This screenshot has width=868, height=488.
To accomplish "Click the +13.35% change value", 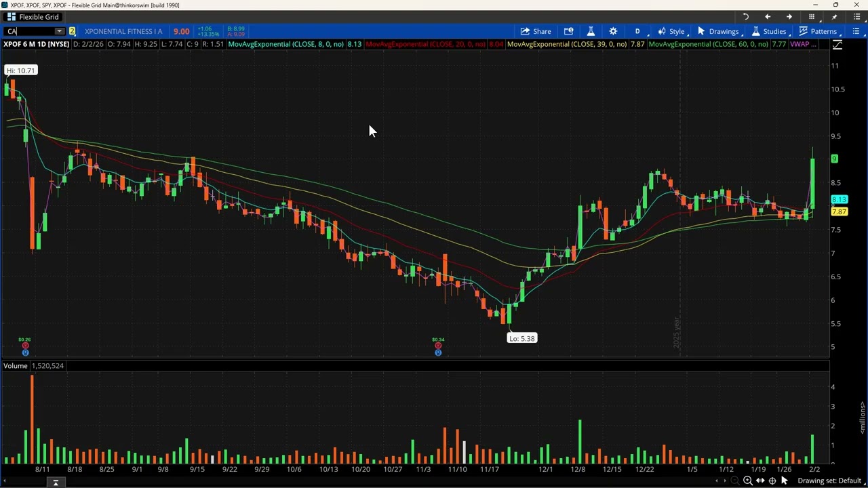I will coord(208,34).
